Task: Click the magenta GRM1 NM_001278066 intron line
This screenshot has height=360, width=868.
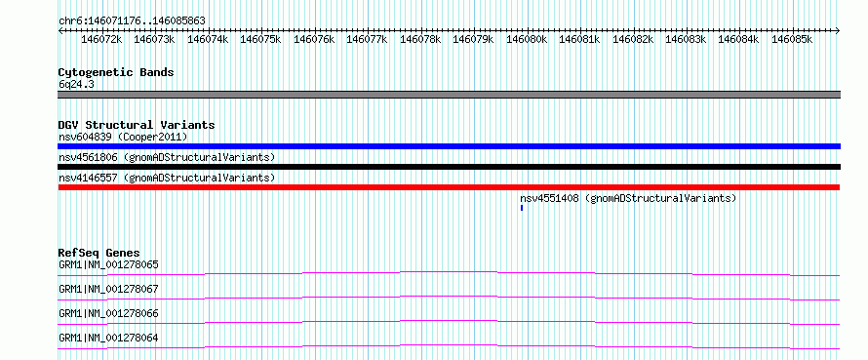Action: (449, 322)
